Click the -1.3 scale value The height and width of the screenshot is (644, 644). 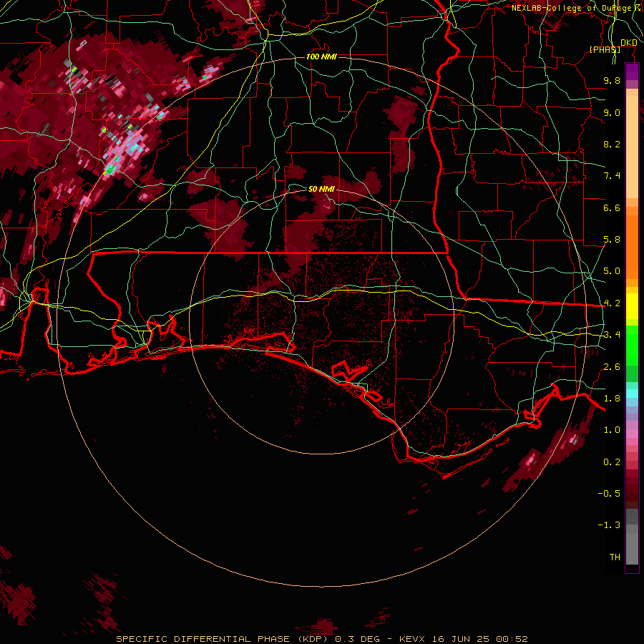[x=609, y=525]
